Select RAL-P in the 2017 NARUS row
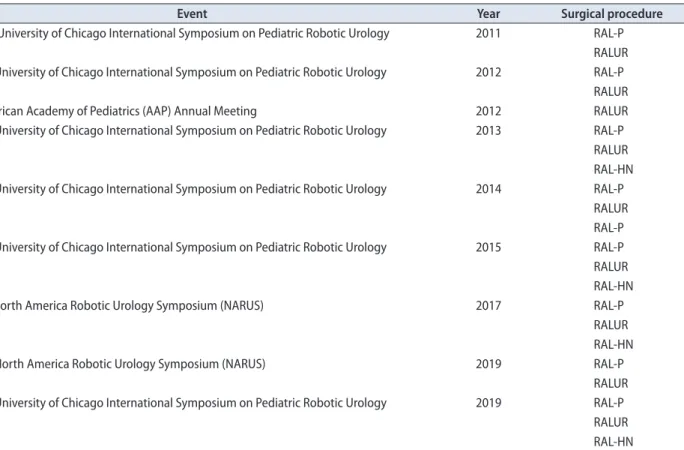Viewport: 684px width, 450px height. (609, 306)
